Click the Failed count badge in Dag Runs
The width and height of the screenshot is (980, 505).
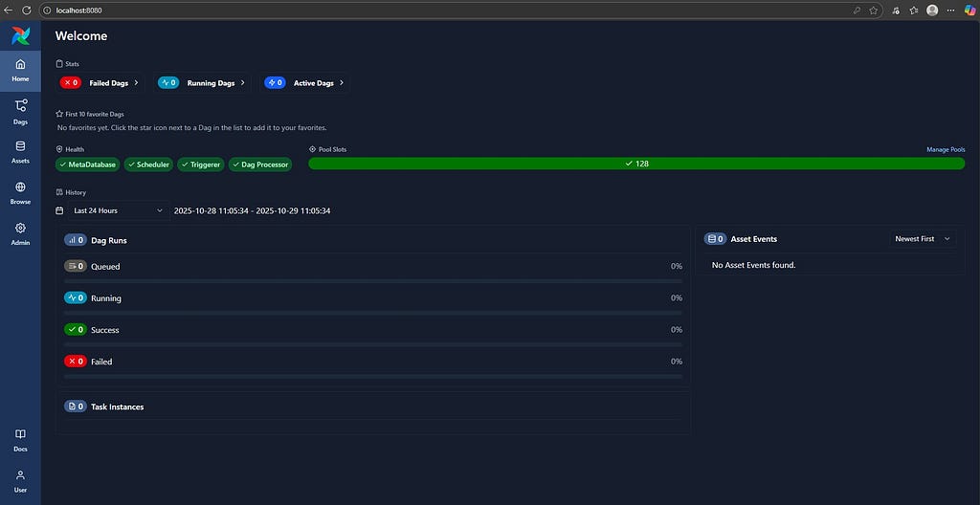point(75,362)
